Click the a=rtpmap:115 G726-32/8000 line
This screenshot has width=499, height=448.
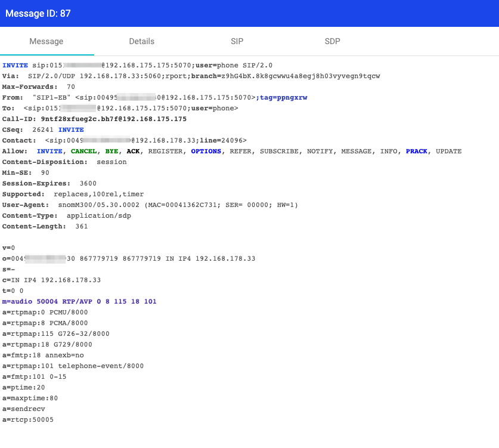tap(56, 334)
